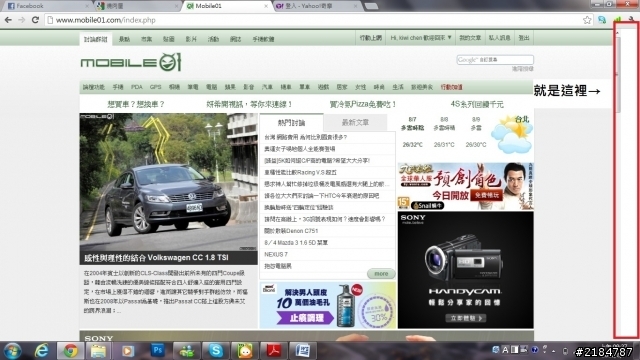Screen dimensions: 640x360
Task: Select the 熱門討論 tab
Action: [x=291, y=122]
